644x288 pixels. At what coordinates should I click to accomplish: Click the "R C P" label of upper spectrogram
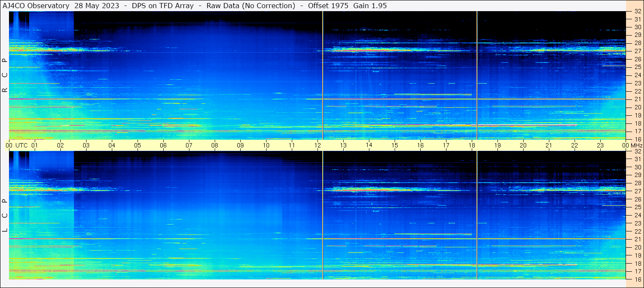[x=5, y=75]
